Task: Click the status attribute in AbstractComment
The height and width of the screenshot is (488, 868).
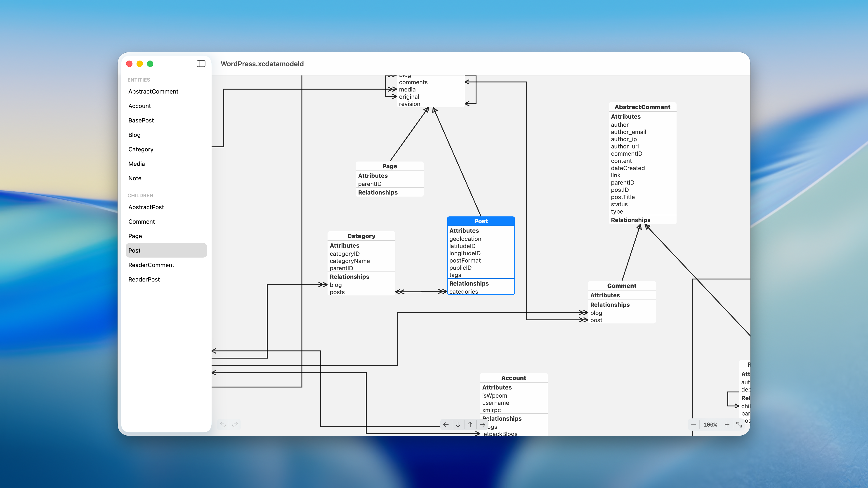Action: (x=619, y=204)
